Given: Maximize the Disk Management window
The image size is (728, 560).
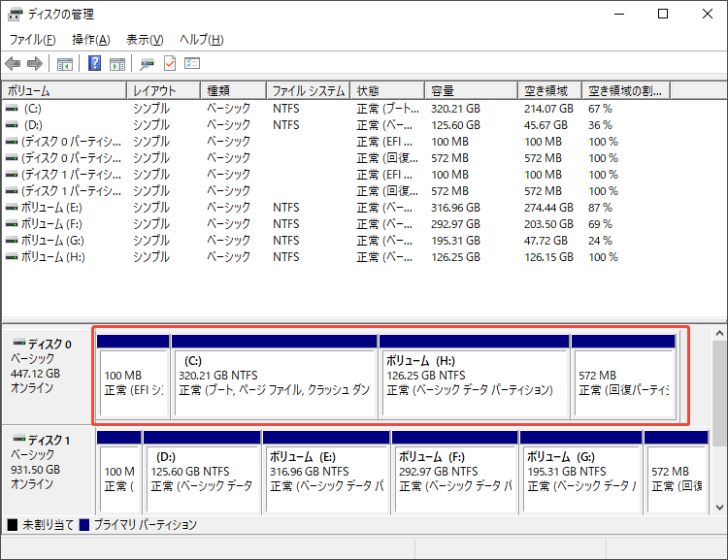Looking at the screenshot, I should [663, 14].
